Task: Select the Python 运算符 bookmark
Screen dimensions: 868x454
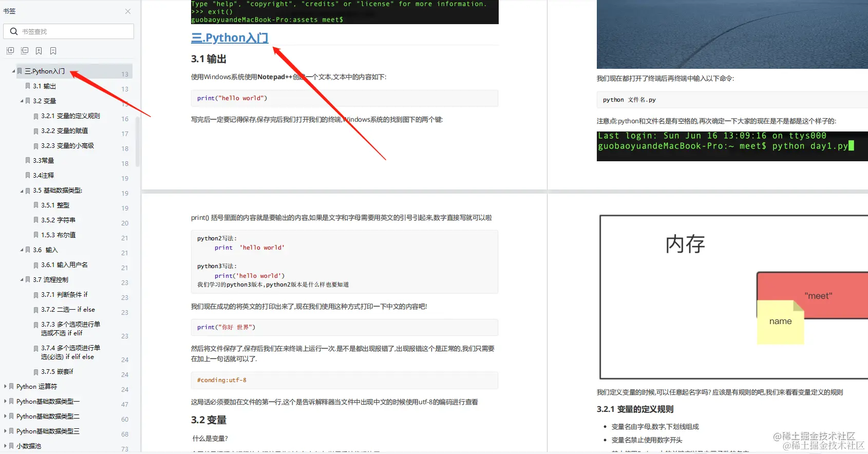Action: pyautogui.click(x=36, y=387)
